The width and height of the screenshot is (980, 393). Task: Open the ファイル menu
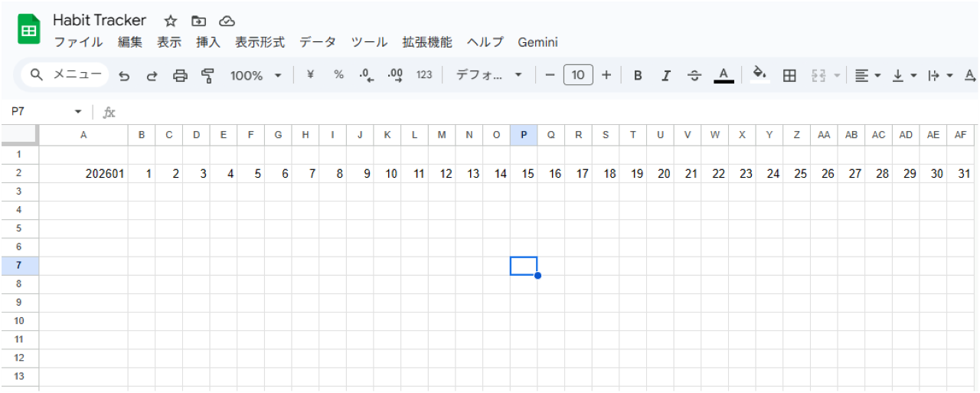78,43
